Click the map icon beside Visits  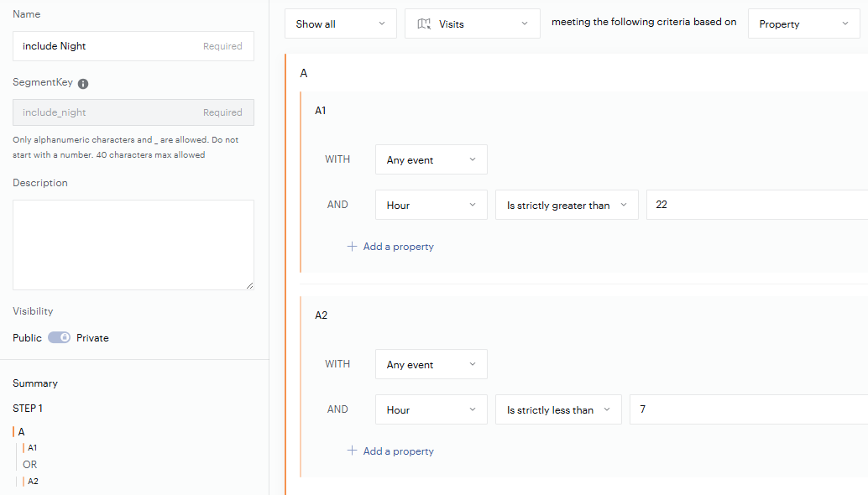point(424,24)
